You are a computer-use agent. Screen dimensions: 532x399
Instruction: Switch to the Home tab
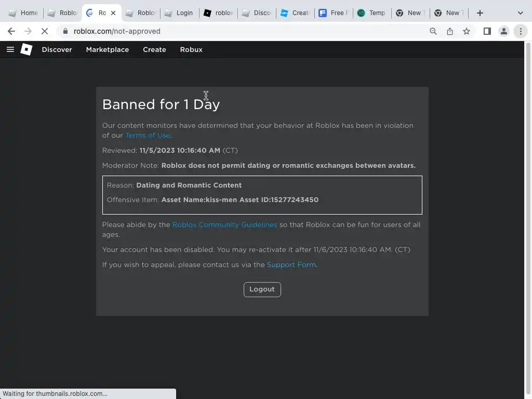[x=23, y=13]
